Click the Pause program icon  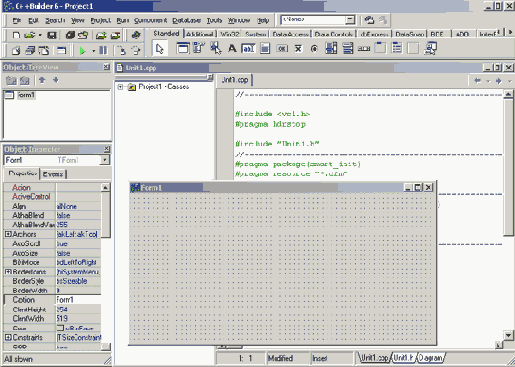pyautogui.click(x=103, y=50)
